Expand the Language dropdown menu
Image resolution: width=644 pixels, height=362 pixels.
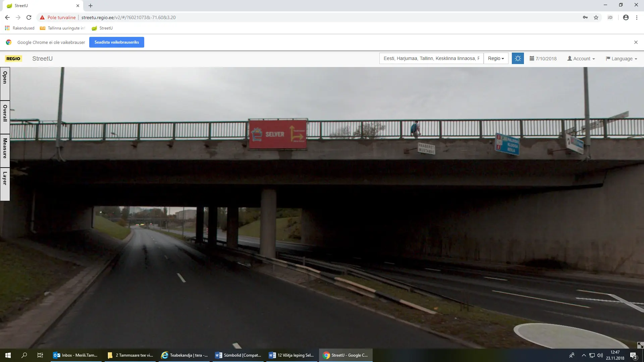click(x=621, y=59)
